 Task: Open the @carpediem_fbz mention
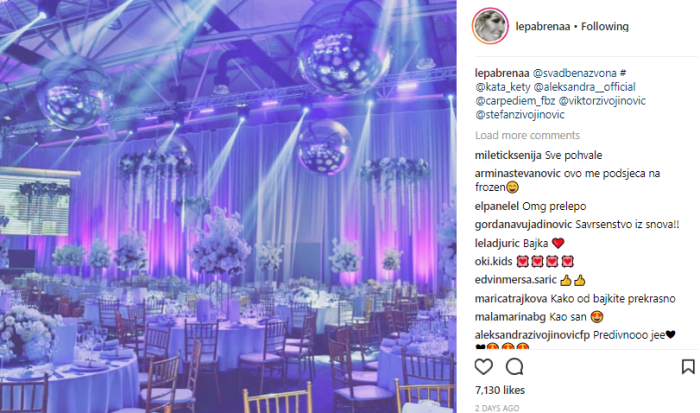pyautogui.click(x=515, y=101)
